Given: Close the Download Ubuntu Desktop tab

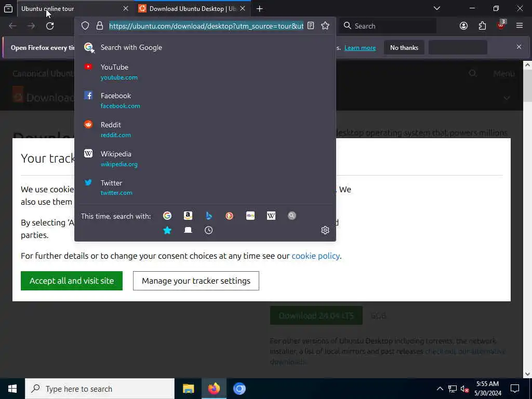Looking at the screenshot, I should coord(243,8).
